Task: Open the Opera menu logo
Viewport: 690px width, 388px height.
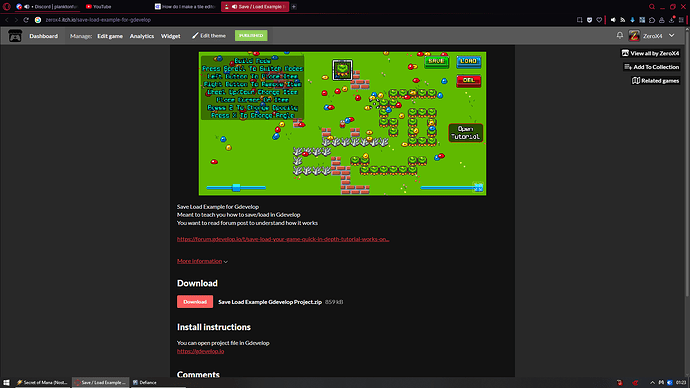Action: click(x=7, y=7)
